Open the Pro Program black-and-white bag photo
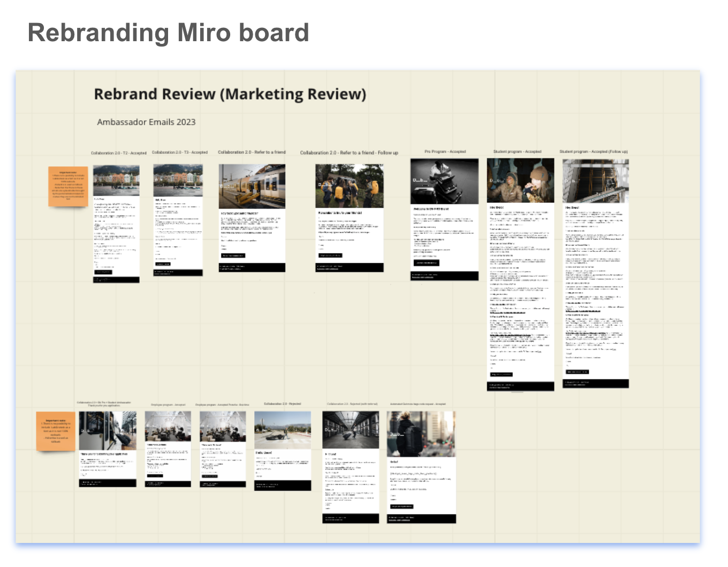The image size is (728, 567). coord(444,181)
